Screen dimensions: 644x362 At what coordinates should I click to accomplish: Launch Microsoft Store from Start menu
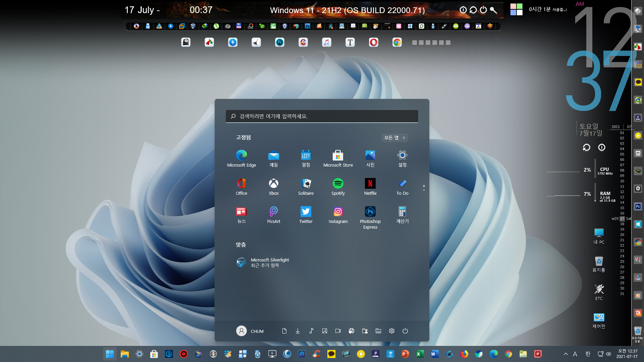338,159
